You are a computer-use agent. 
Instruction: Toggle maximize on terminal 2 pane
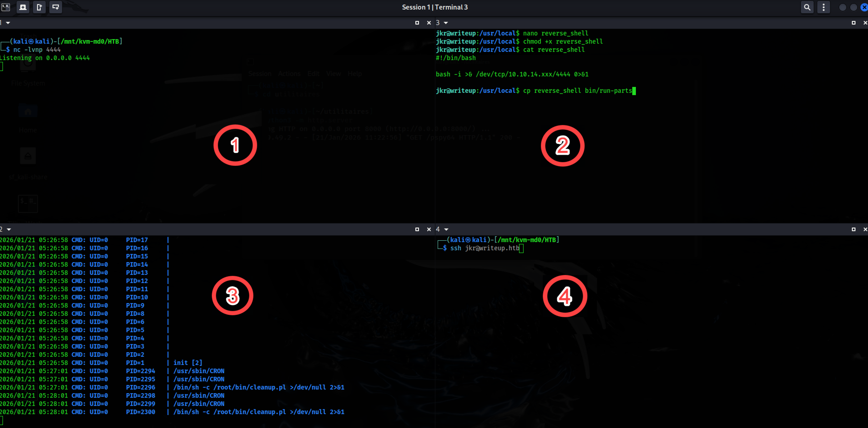point(417,229)
